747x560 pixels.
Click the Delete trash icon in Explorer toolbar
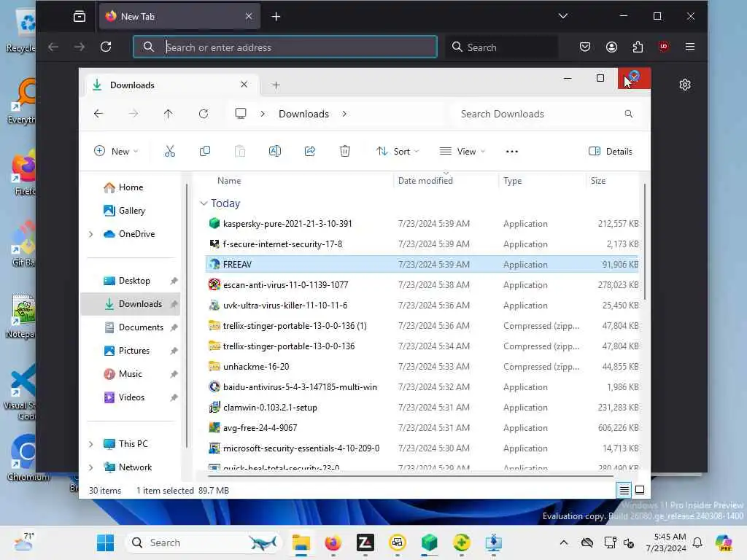point(345,152)
